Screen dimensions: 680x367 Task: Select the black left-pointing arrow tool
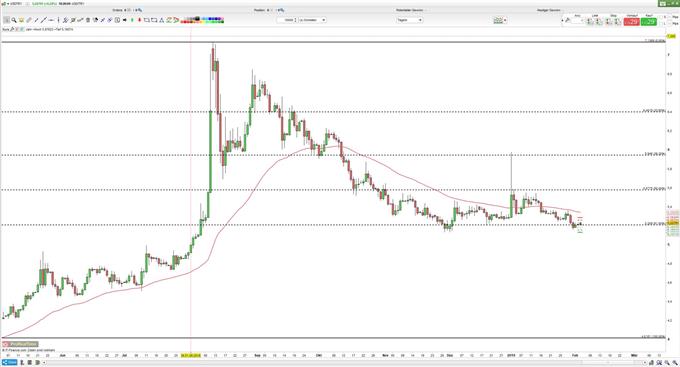[125, 20]
